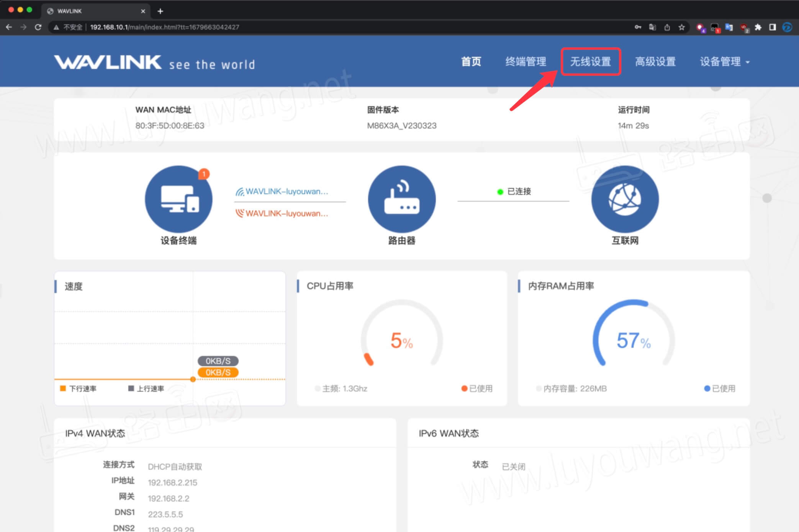Click the password key icon in address bar
The width and height of the screenshot is (799, 532).
click(637, 27)
